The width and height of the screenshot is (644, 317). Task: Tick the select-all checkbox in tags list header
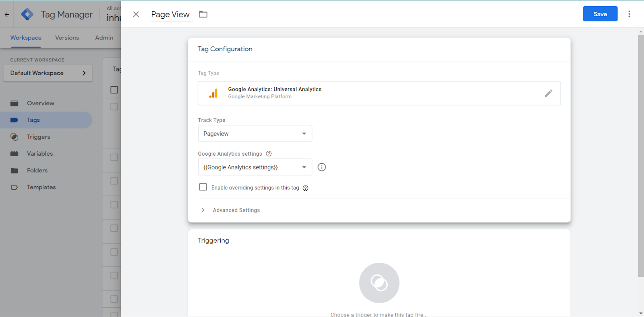pos(114,90)
